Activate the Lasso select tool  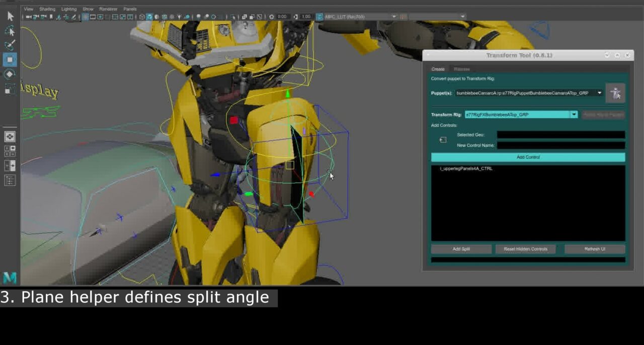tap(10, 31)
